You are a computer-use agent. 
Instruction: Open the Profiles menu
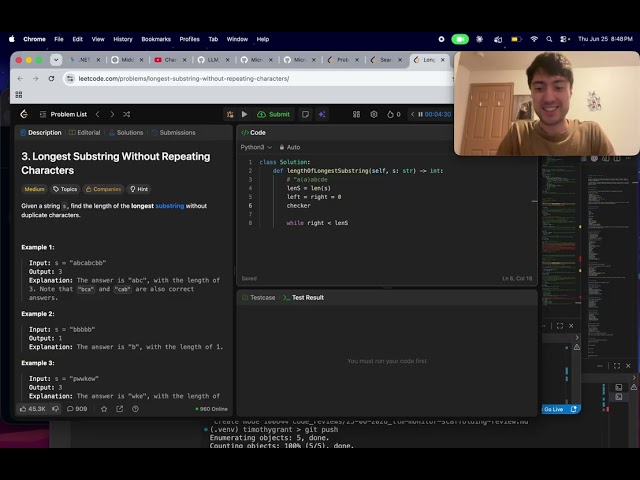(x=189, y=39)
